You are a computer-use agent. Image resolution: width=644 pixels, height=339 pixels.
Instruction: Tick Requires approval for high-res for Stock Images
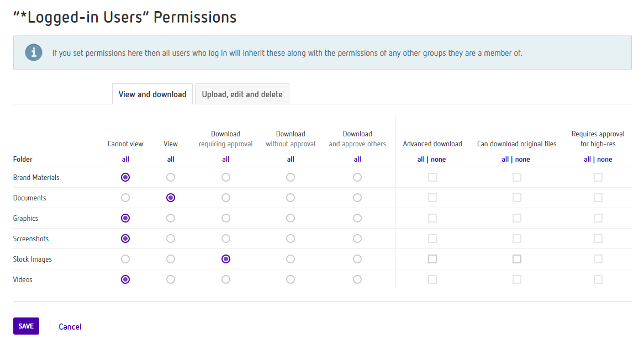tap(598, 259)
